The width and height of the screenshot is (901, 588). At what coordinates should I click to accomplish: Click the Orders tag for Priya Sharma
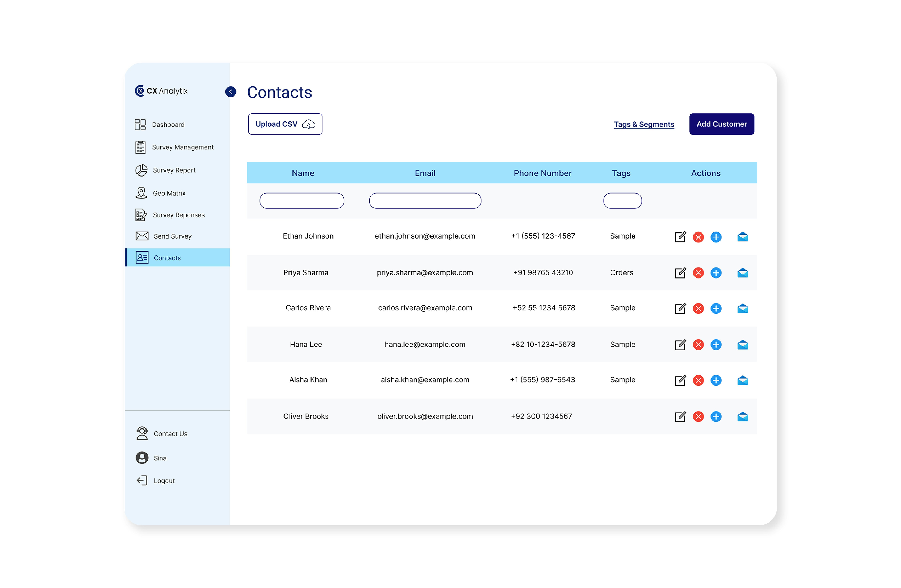pyautogui.click(x=622, y=272)
